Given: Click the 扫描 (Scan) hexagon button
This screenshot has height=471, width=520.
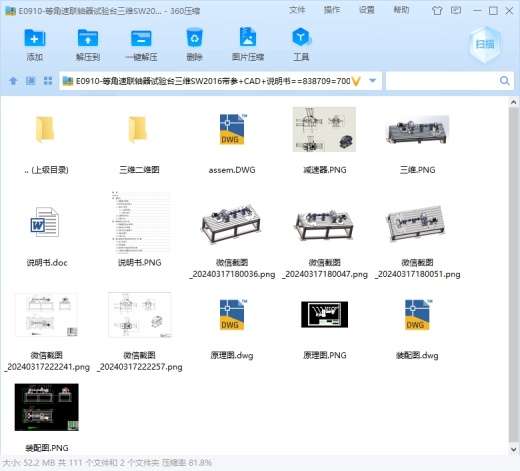Looking at the screenshot, I should pos(485,44).
